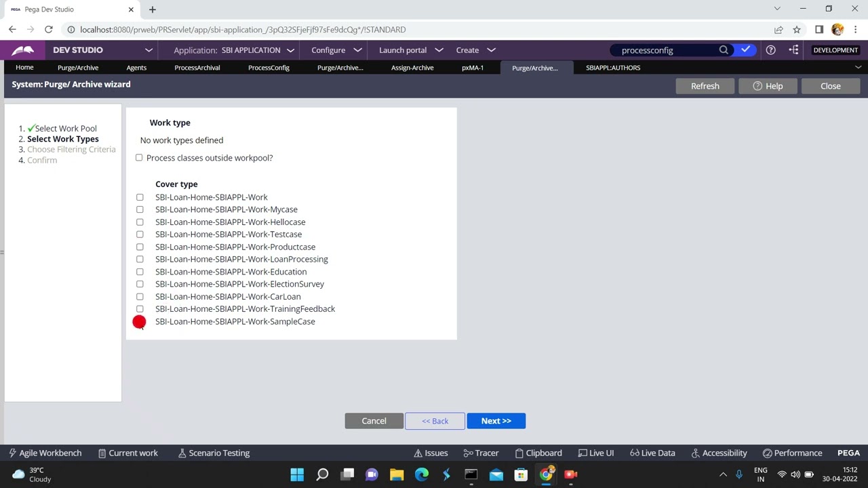Open Live Data inspector
This screenshot has width=868, height=488.
click(x=652, y=453)
